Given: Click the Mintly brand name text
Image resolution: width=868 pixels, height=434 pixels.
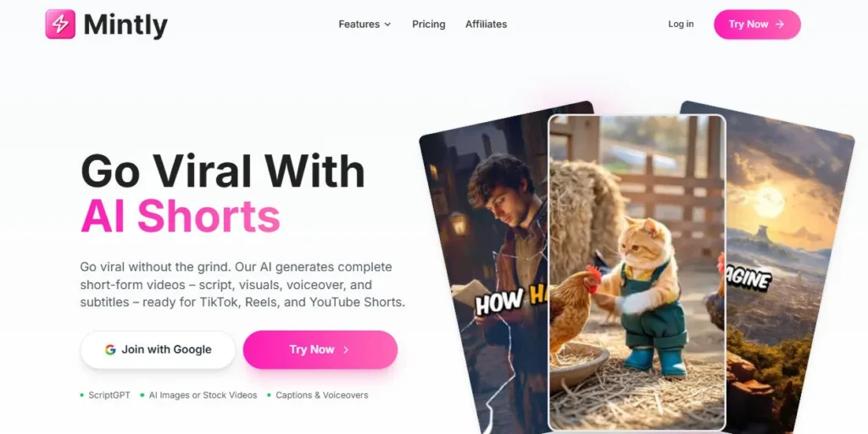Looking at the screenshot, I should pos(125,25).
